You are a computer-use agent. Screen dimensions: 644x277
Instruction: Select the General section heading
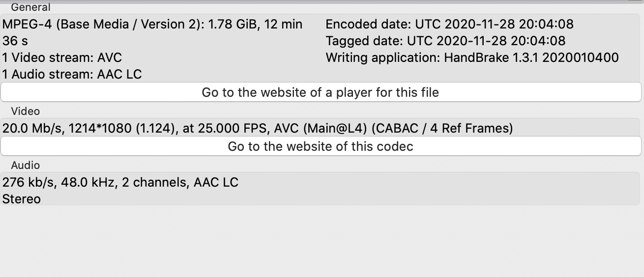point(30,7)
